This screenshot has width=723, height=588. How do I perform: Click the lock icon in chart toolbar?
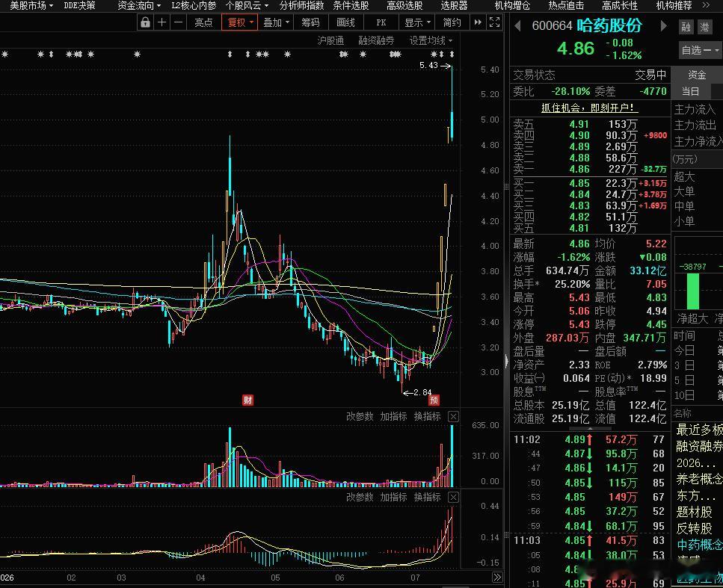click(145, 22)
